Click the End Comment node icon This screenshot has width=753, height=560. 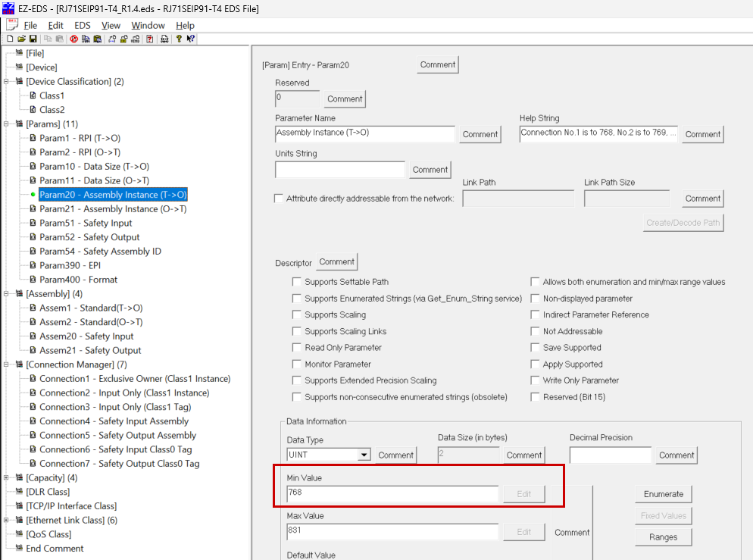19,548
